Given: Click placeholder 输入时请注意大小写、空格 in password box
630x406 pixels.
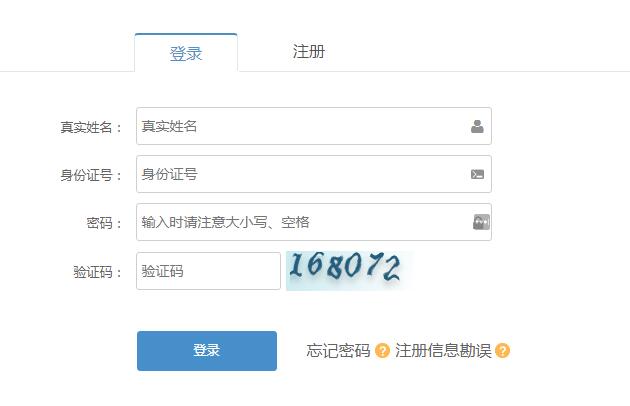Looking at the screenshot, I should pyautogui.click(x=225, y=222).
